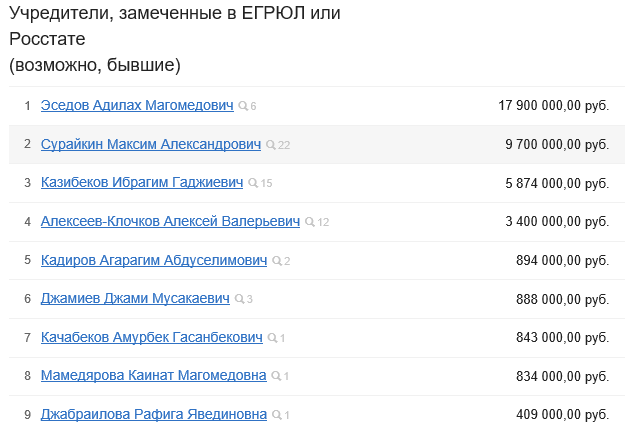Image resolution: width=625 pixels, height=437 pixels.
Task: Click magnifier icon next to Джамиев Джами Мусакаевич
Action: (239, 299)
